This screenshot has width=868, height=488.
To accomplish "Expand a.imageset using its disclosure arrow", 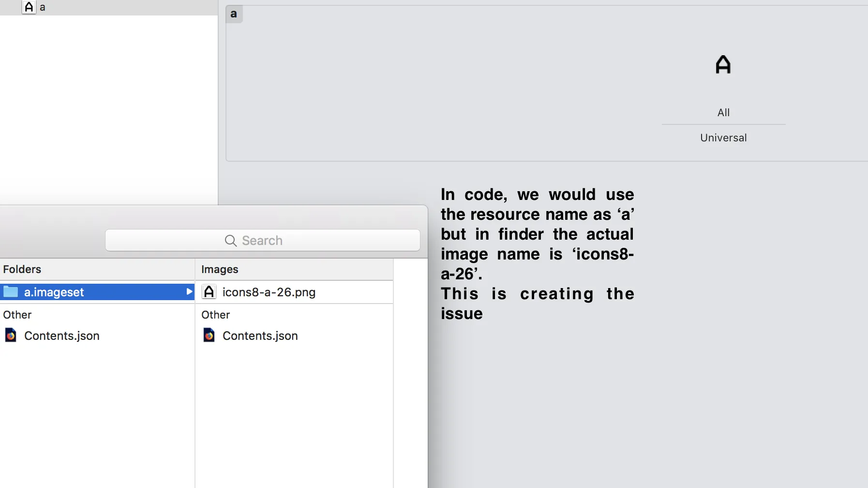I will [189, 291].
